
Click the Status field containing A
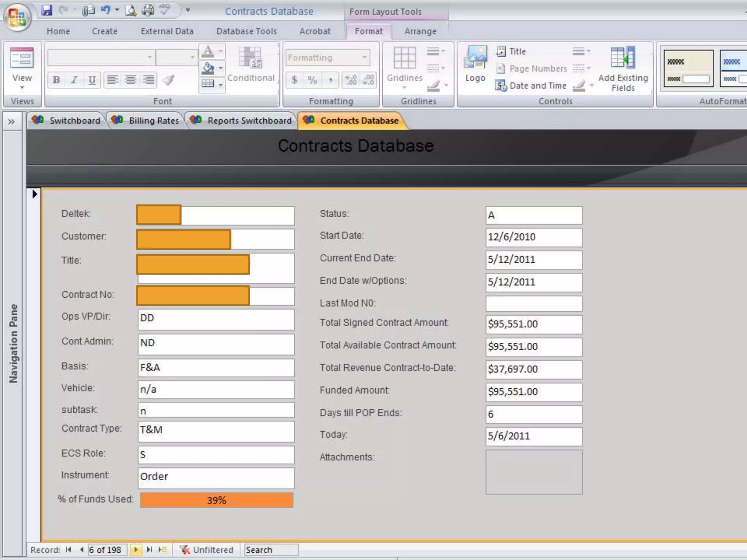click(x=534, y=215)
